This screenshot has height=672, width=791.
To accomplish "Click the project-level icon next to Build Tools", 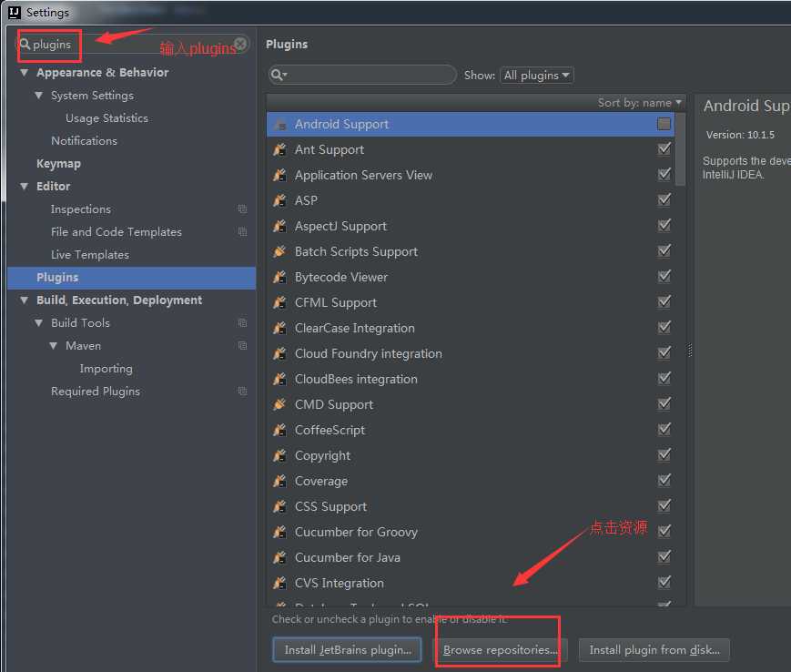I will (243, 323).
